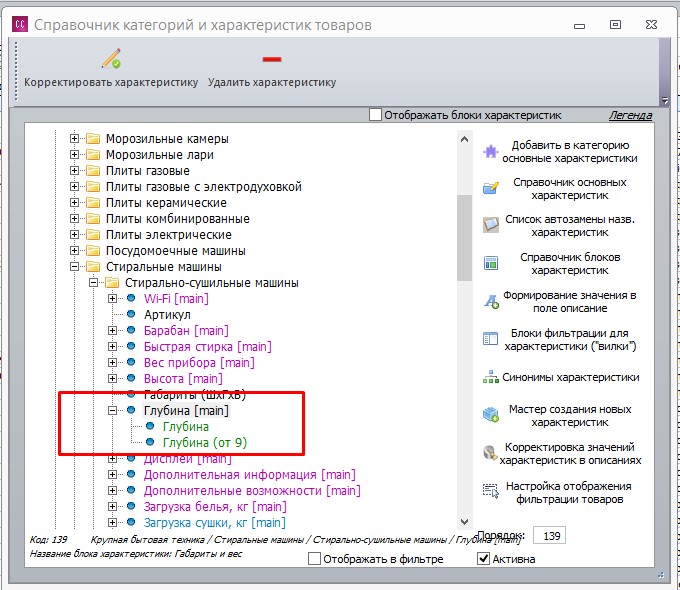The width and height of the screenshot is (680, 590).
Task: Click the folder icon of Морозильные камеры
Action: [x=93, y=139]
